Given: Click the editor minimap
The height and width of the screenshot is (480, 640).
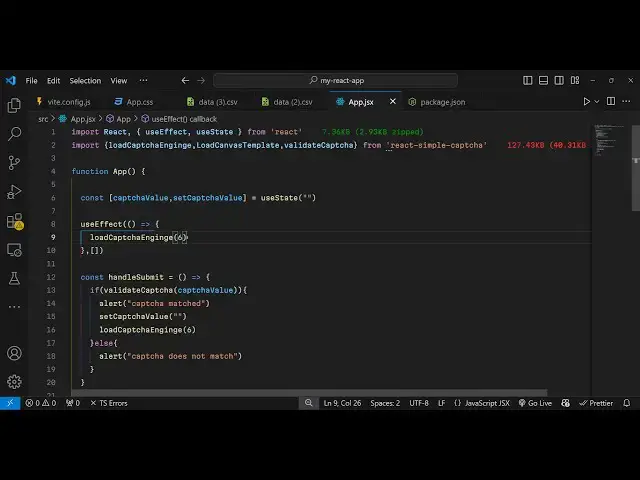Looking at the screenshot, I should [610, 140].
